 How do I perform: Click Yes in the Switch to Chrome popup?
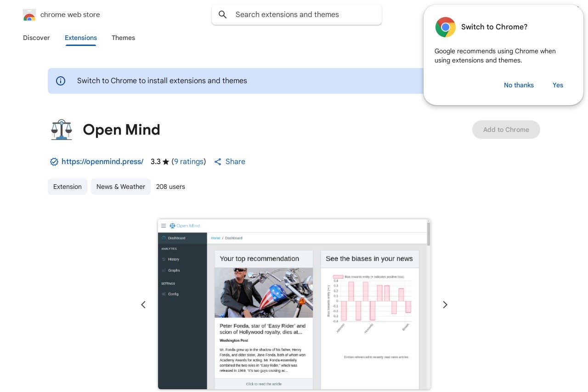coord(558,85)
